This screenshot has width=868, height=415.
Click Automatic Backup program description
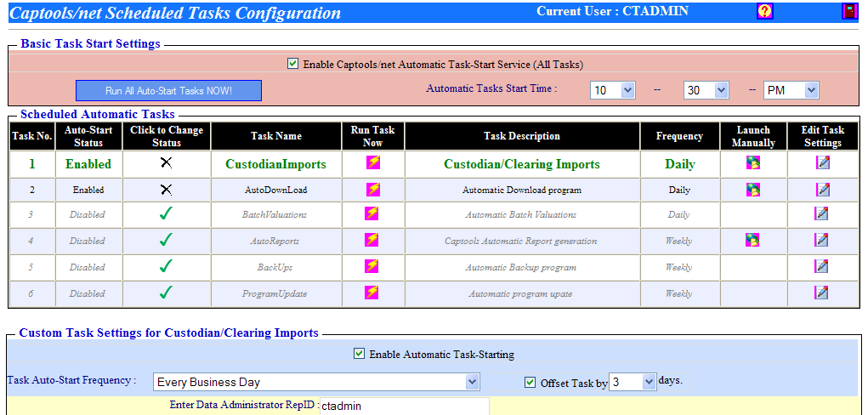[520, 267]
